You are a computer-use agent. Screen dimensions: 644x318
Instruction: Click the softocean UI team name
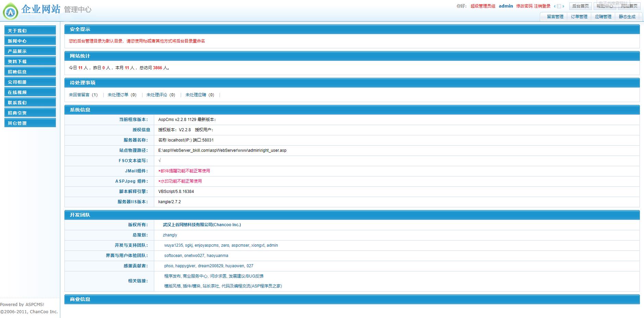[173, 256]
